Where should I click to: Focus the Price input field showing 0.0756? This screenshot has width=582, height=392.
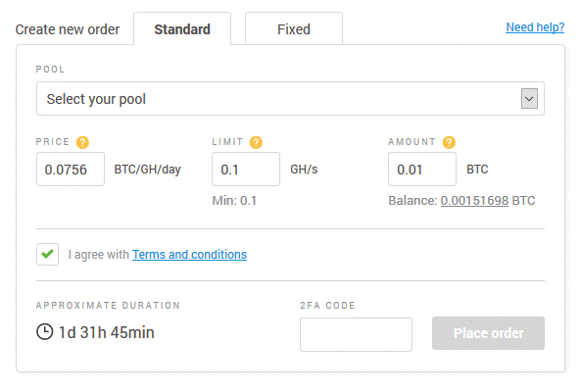(71, 170)
